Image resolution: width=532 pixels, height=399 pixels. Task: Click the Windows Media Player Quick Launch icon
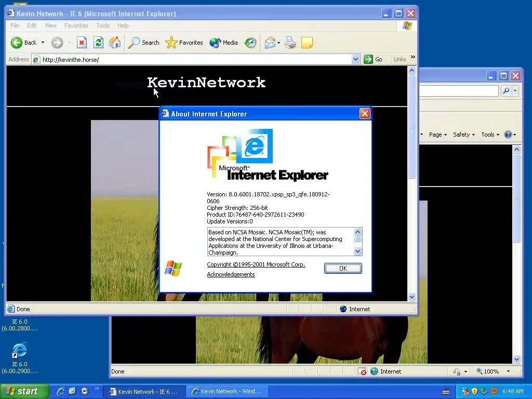click(85, 391)
